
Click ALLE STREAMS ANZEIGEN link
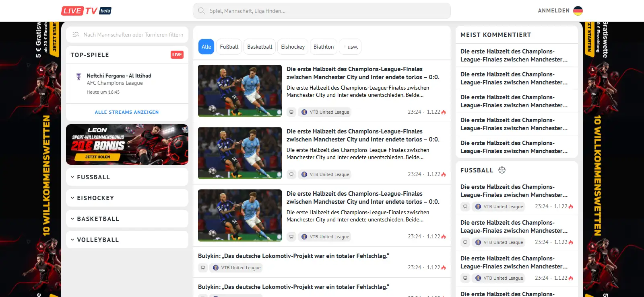pos(127,112)
